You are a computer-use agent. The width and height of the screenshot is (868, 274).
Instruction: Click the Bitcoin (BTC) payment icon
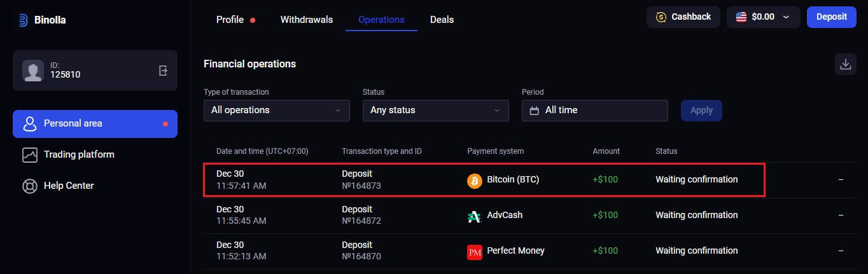point(475,181)
